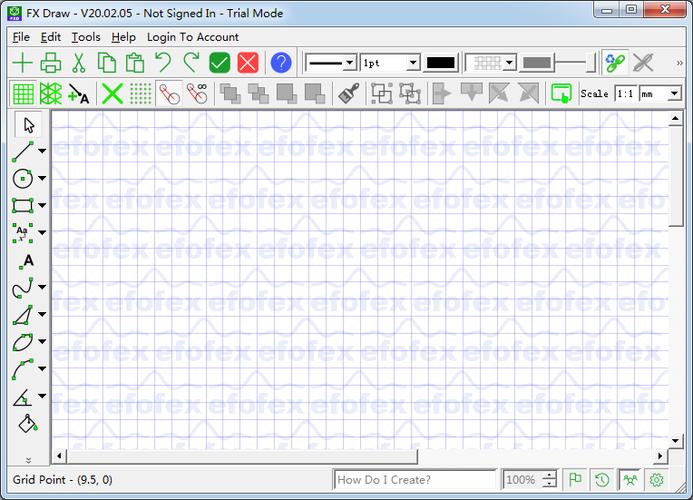Select the triangle polygon tool
The width and height of the screenshot is (693, 500).
point(23,315)
